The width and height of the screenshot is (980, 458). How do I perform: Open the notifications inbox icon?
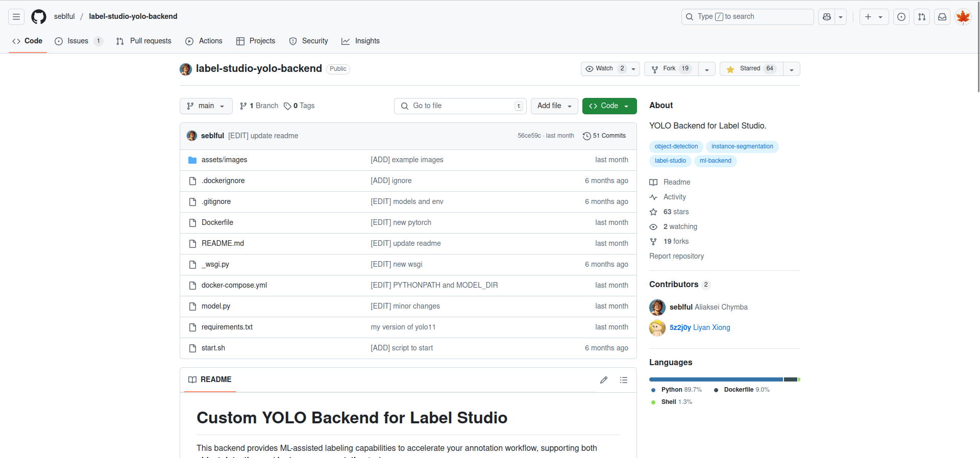(942, 17)
